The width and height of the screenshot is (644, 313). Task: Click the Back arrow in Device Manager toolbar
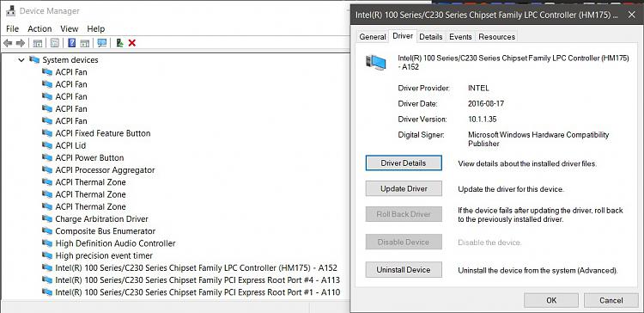coord(8,43)
